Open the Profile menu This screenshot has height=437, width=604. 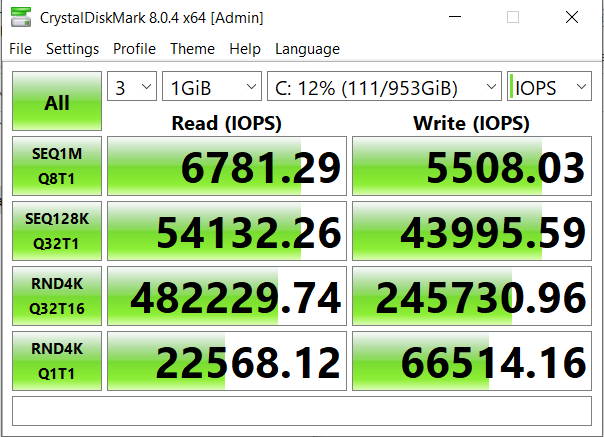click(134, 49)
